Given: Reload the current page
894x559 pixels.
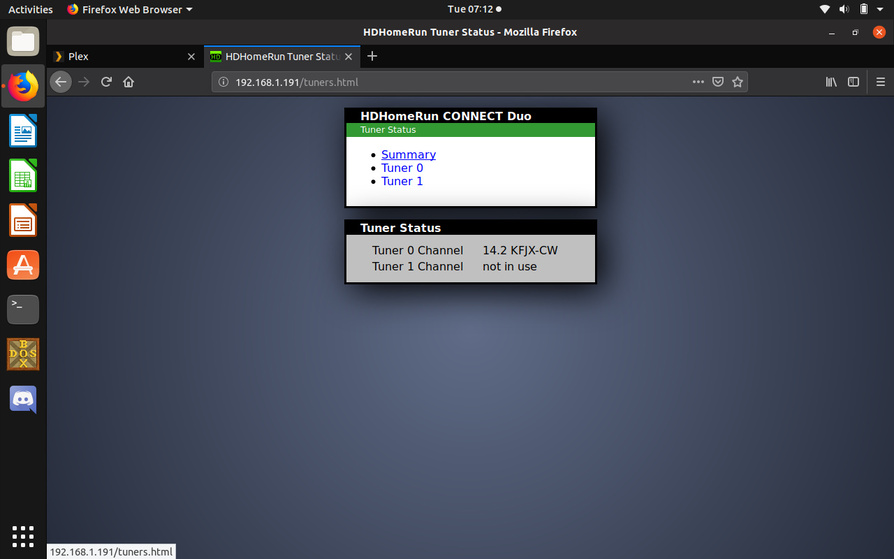Looking at the screenshot, I should [x=106, y=82].
